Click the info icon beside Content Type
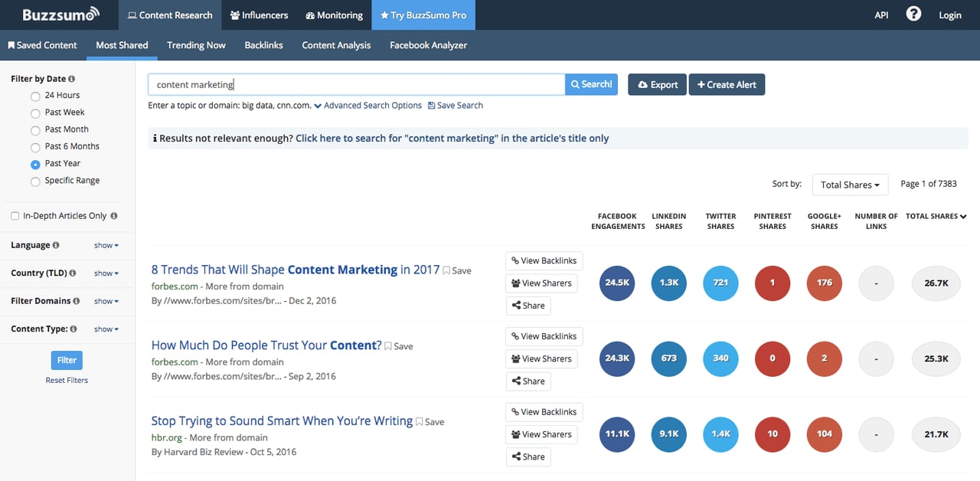The width and height of the screenshot is (980, 481). point(73,329)
